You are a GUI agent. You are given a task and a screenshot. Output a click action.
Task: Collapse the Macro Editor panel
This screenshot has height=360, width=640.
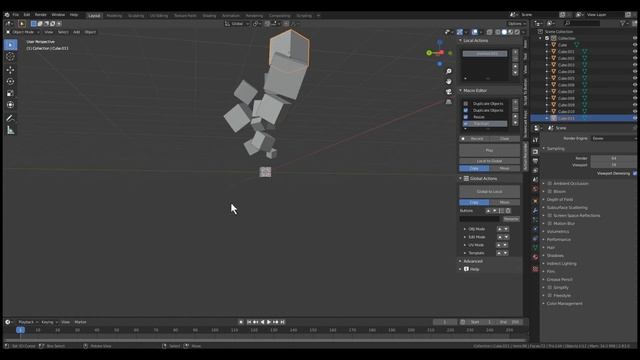click(x=460, y=90)
